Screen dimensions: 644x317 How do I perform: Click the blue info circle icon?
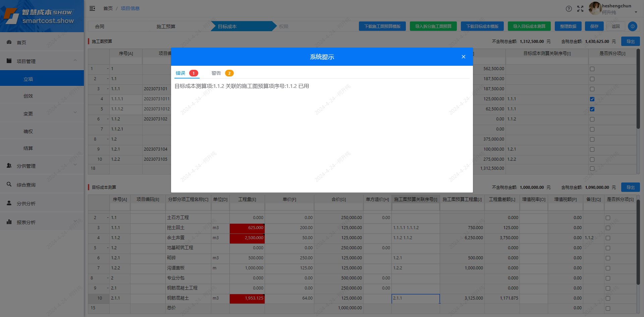(632, 26)
